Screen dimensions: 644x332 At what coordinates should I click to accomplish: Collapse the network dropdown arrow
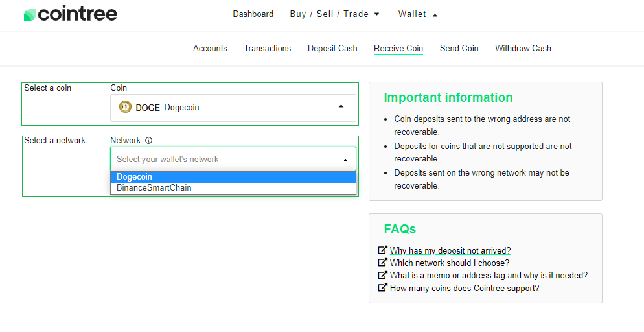click(346, 160)
